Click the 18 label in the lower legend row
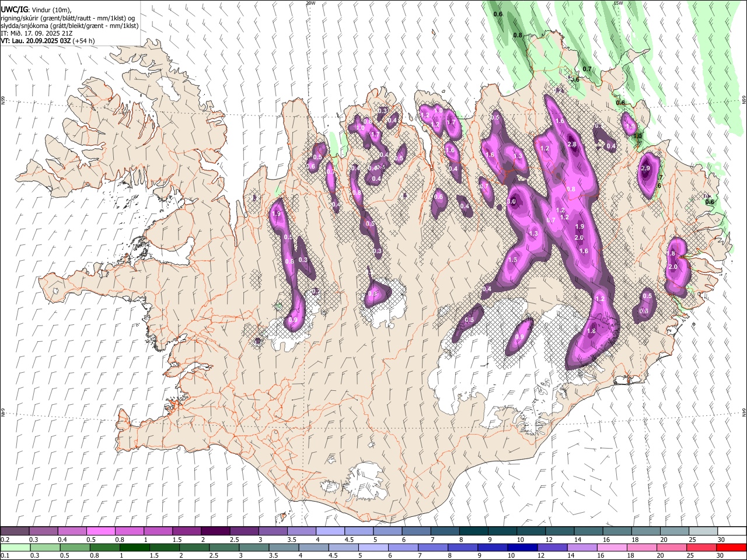 [x=630, y=556]
